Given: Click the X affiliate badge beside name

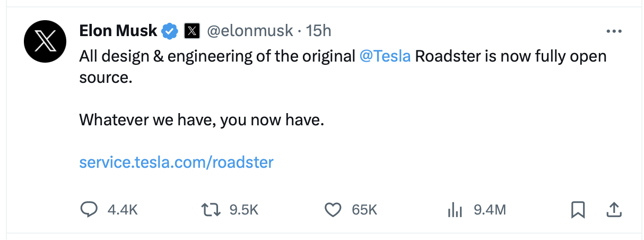Looking at the screenshot, I should click(192, 31).
